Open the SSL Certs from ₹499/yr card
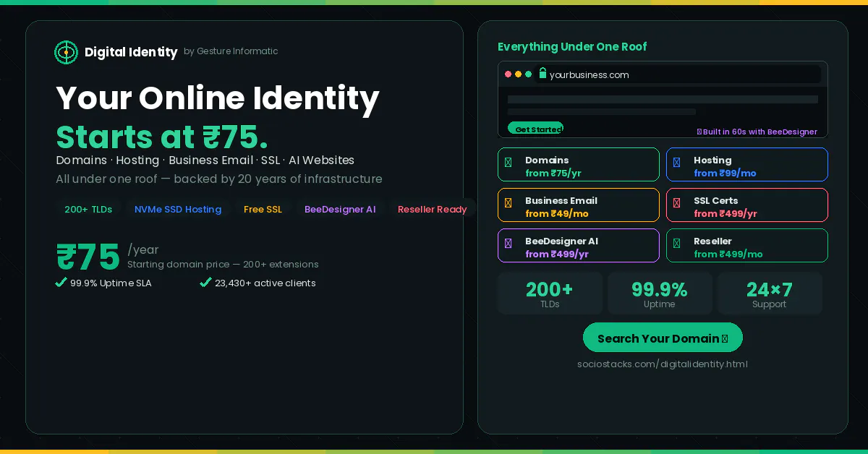This screenshot has width=868, height=454. pos(747,205)
